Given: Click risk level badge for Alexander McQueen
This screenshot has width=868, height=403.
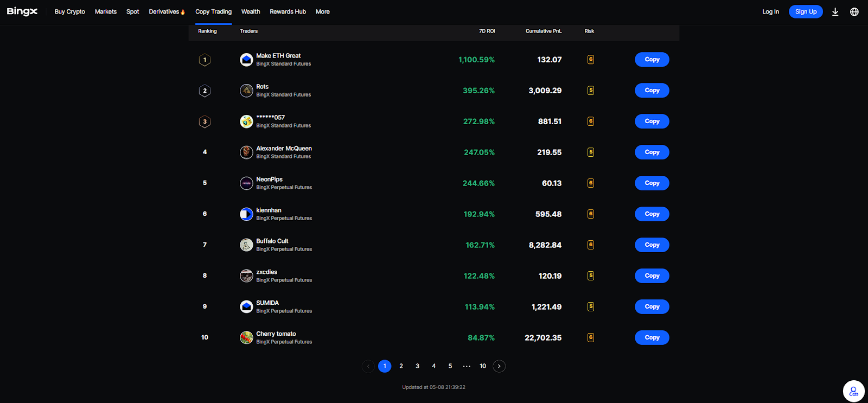Looking at the screenshot, I should [x=591, y=152].
